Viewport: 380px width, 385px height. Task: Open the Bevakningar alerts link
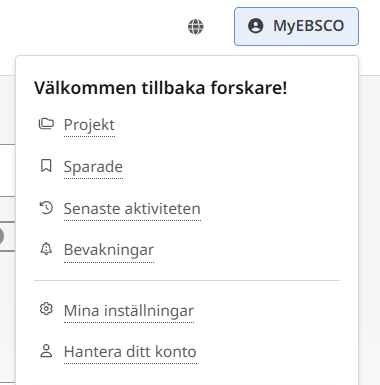pos(109,250)
